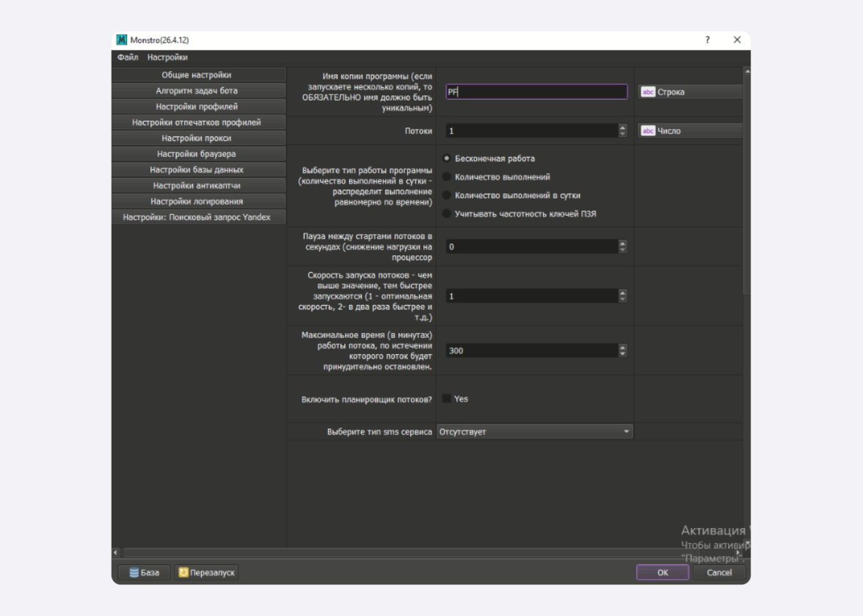The image size is (863, 616).
Task: Open Настройки логирования section
Action: click(198, 201)
